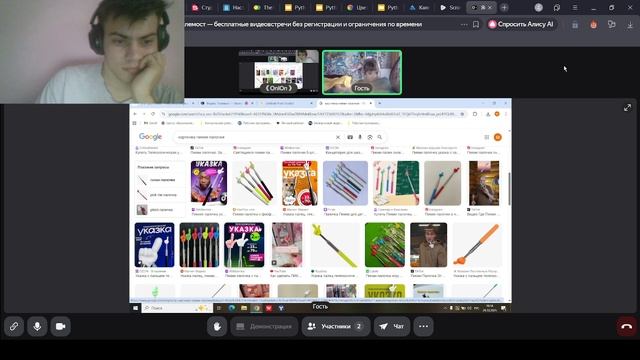Copy the meeting link with the chain icon

14,327
